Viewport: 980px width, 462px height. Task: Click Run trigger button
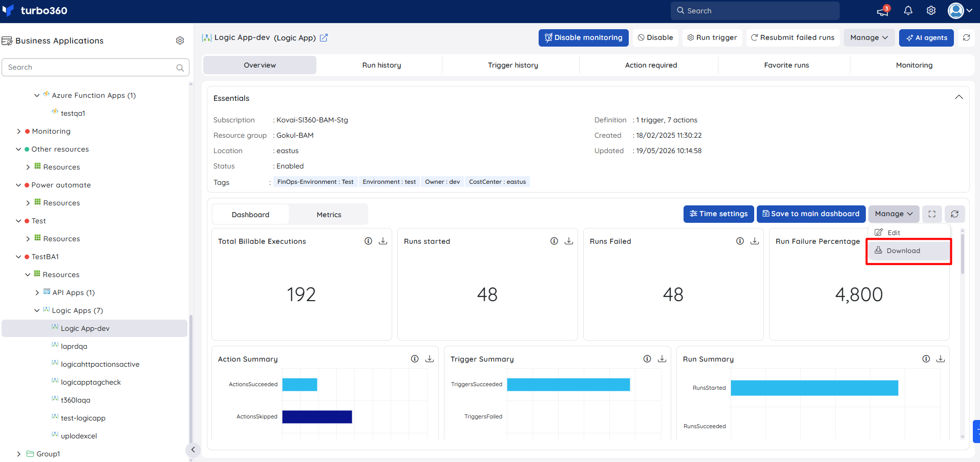click(x=712, y=38)
